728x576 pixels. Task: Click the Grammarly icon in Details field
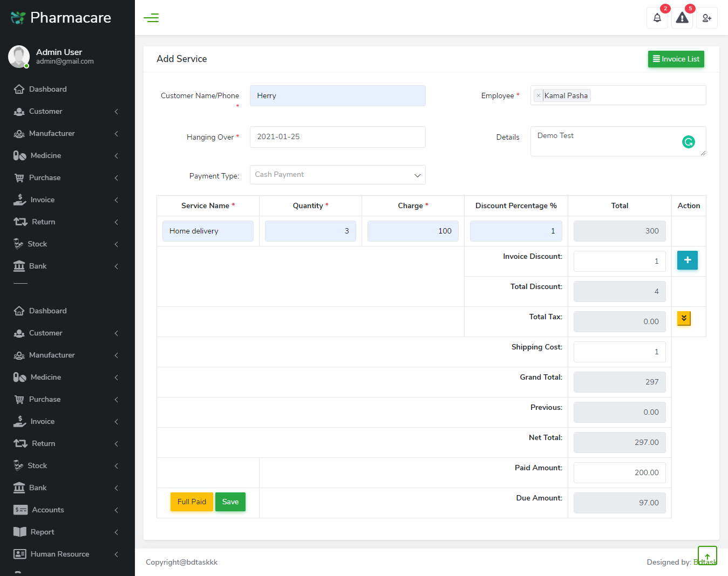tap(688, 141)
